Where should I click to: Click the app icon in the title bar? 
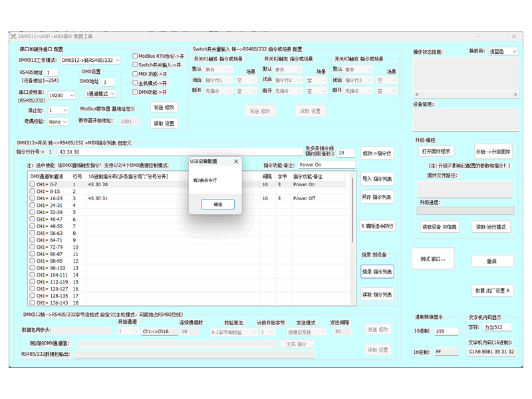(13, 36)
